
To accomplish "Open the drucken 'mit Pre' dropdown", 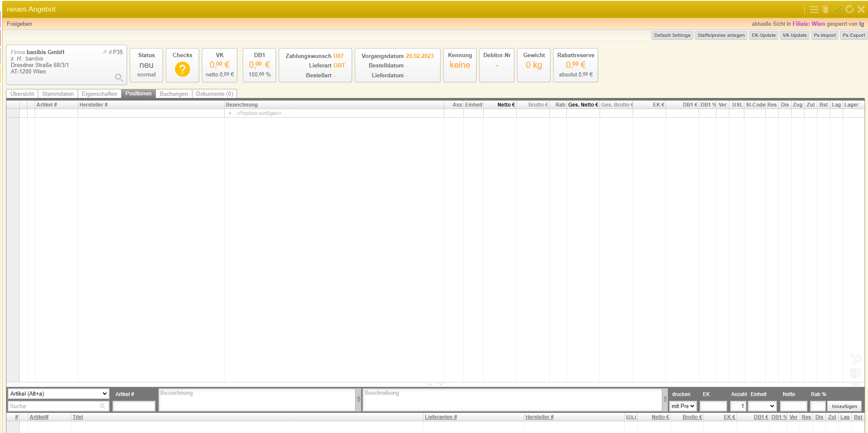I will 683,406.
